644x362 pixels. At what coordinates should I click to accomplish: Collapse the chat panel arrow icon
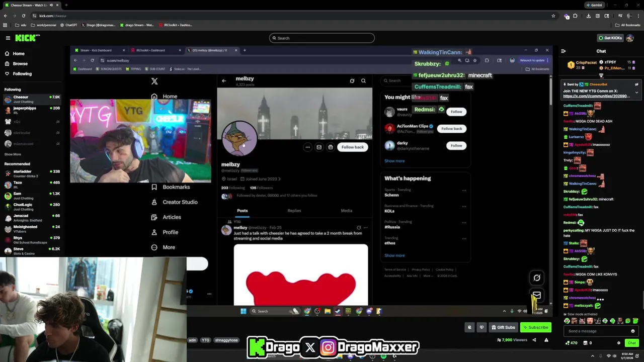tap(563, 51)
